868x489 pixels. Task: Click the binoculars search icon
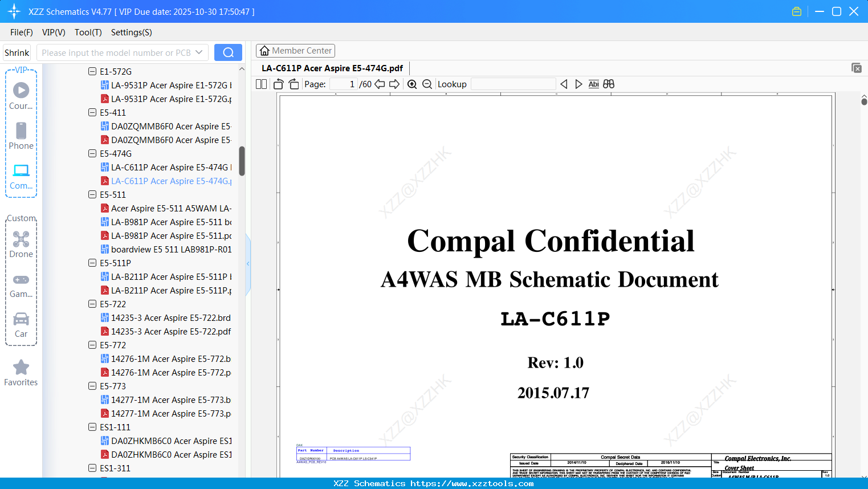tap(609, 84)
